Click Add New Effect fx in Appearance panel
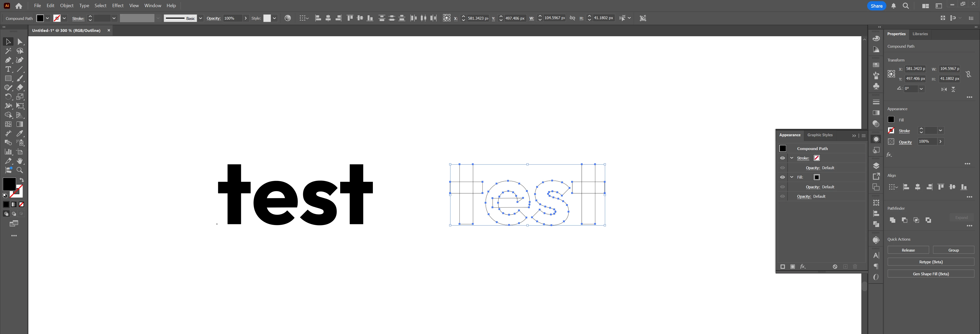The width and height of the screenshot is (980, 334). [803, 267]
